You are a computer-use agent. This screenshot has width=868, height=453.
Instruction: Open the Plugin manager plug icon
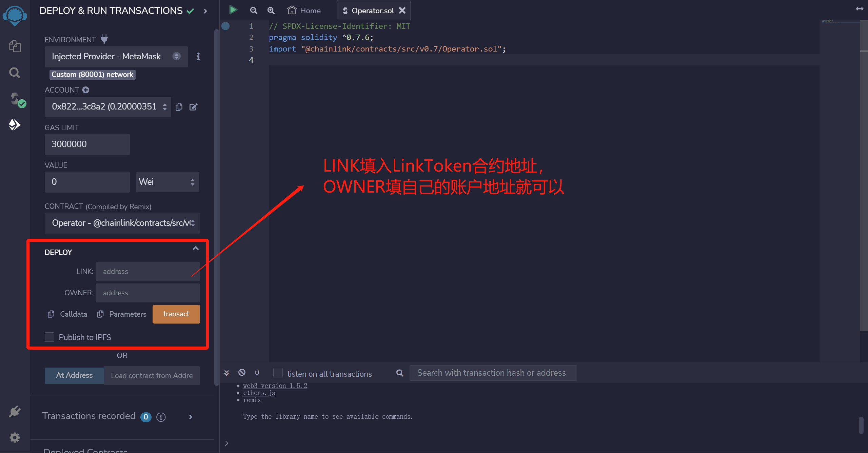(x=15, y=412)
